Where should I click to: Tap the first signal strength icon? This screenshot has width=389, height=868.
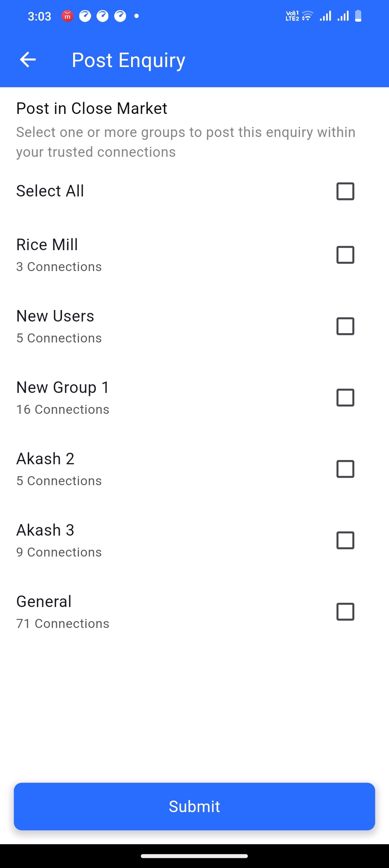(x=326, y=16)
